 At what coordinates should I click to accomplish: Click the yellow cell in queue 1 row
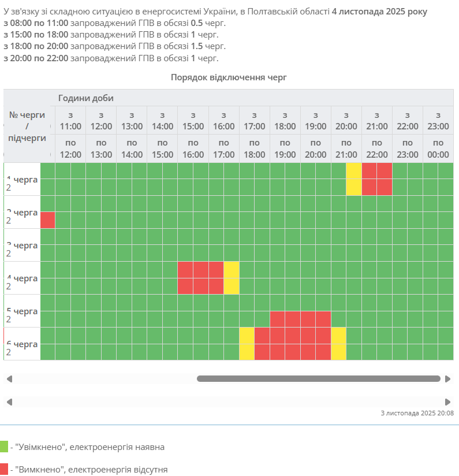353,179
